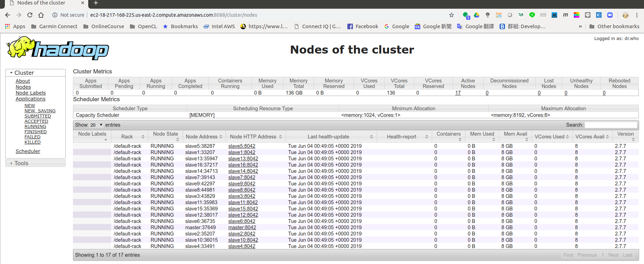
Task: Click the Previous pagination button
Action: [x=587, y=255]
